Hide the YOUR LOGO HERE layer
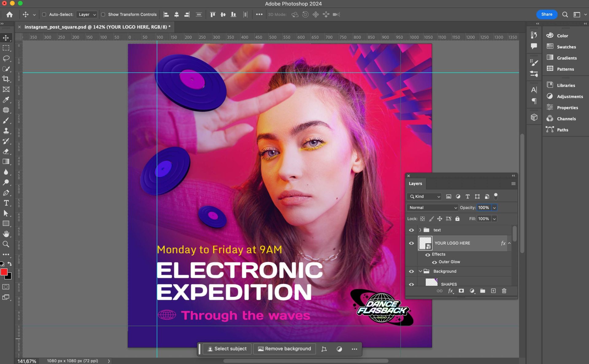This screenshot has width=589, height=364. (411, 243)
